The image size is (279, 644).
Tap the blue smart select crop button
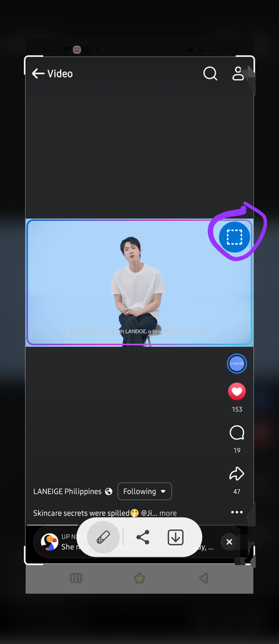(234, 237)
